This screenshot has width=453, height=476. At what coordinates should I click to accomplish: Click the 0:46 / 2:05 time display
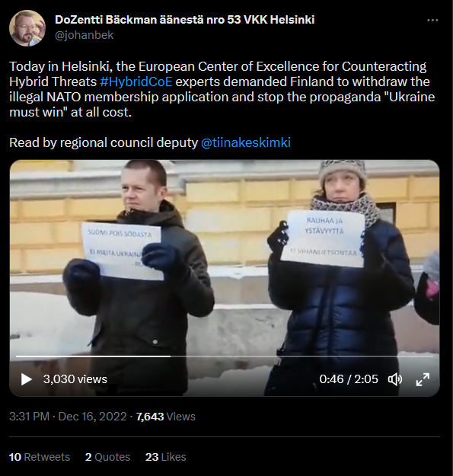[x=349, y=379]
